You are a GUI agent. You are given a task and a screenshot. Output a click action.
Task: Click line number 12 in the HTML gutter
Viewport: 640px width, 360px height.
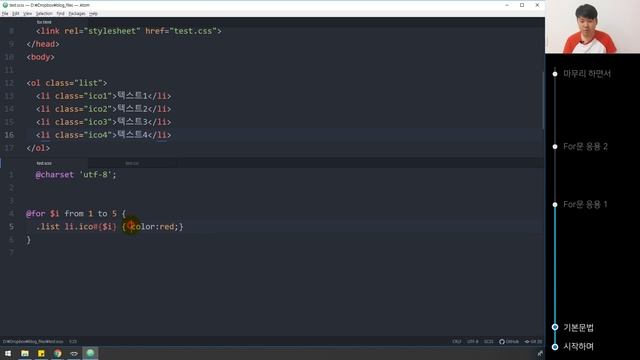click(x=9, y=83)
